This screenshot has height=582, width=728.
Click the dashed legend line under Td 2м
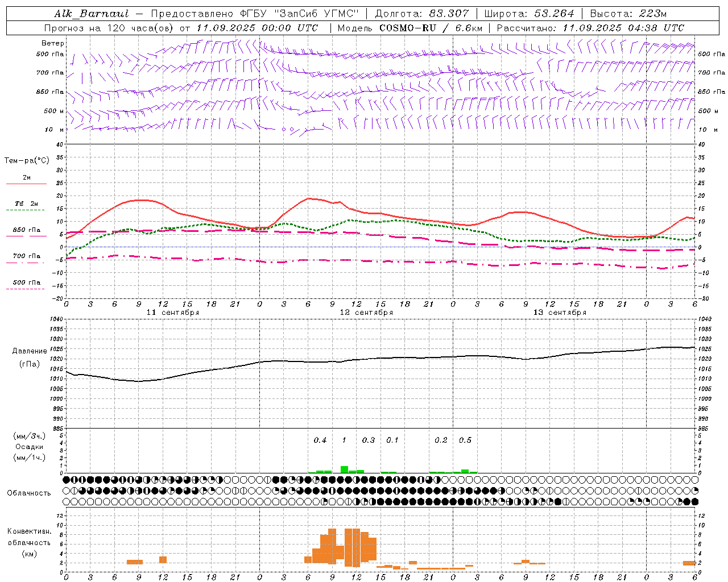click(26, 210)
